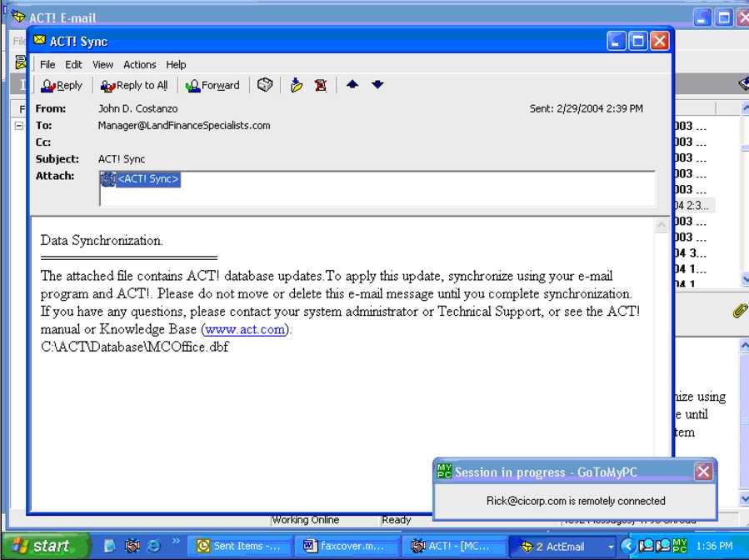Image resolution: width=749 pixels, height=560 pixels.
Task: Click the Rick@cicorp.com remotely connected message
Action: pos(576,501)
